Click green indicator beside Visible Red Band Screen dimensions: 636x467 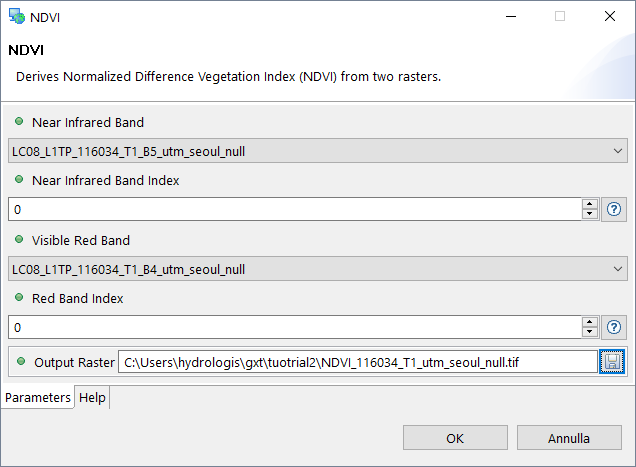coord(19,240)
